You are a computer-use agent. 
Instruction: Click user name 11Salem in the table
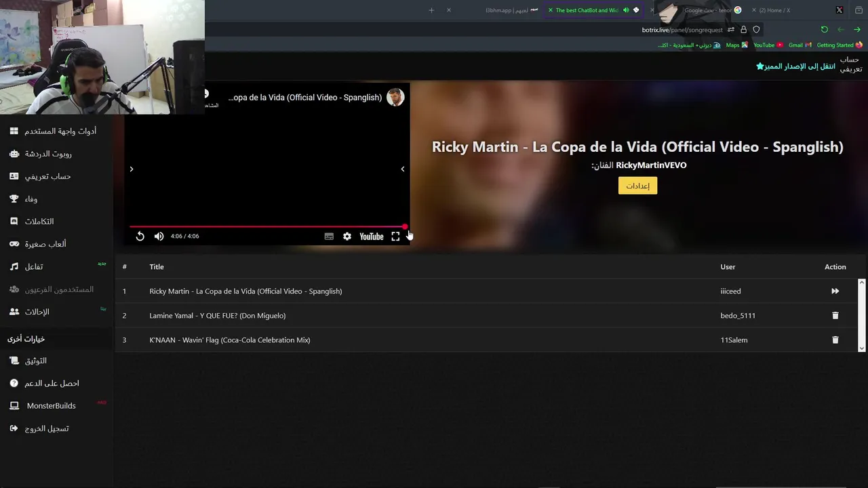(734, 340)
